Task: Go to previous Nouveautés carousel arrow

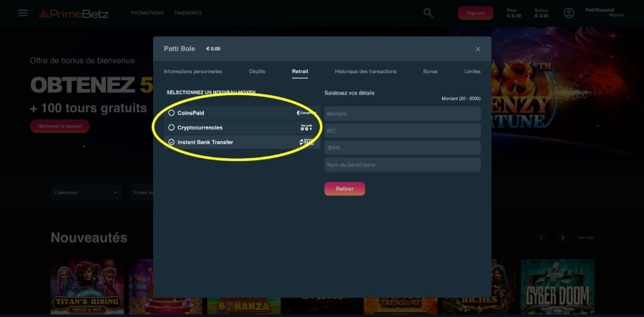Action: [x=541, y=238]
